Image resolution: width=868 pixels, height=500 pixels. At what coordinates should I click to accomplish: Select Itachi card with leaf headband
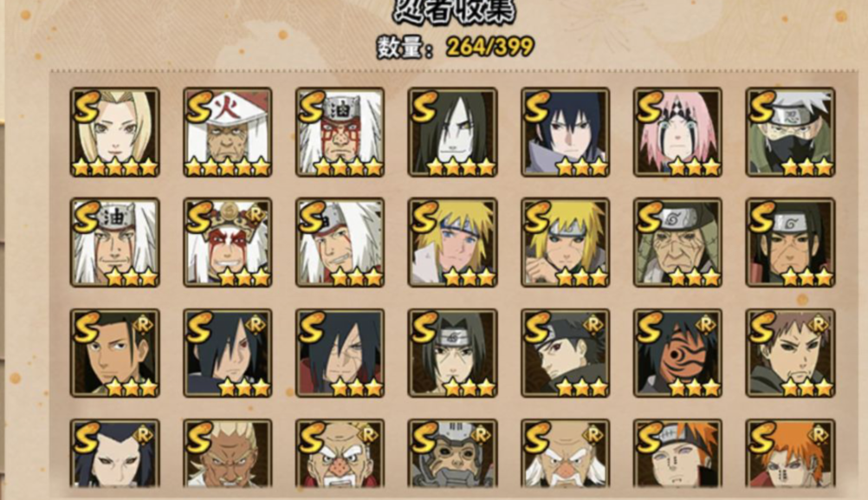452,354
